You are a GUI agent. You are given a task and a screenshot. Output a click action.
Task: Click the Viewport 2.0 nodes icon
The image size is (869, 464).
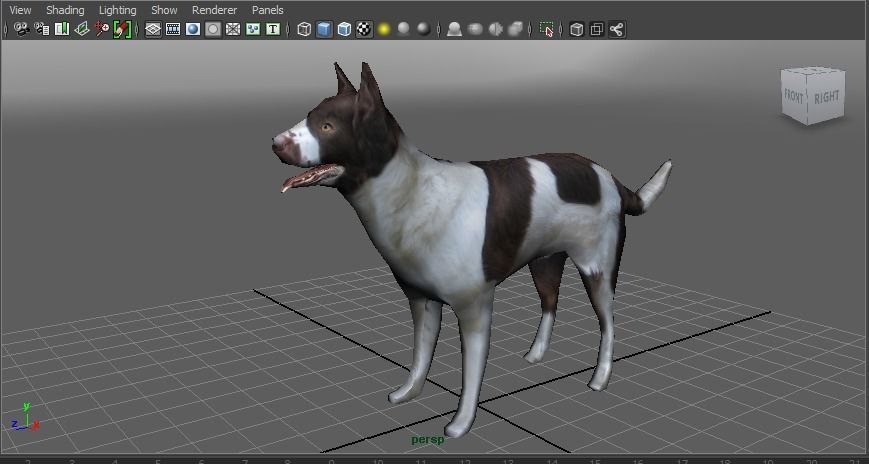tap(617, 29)
